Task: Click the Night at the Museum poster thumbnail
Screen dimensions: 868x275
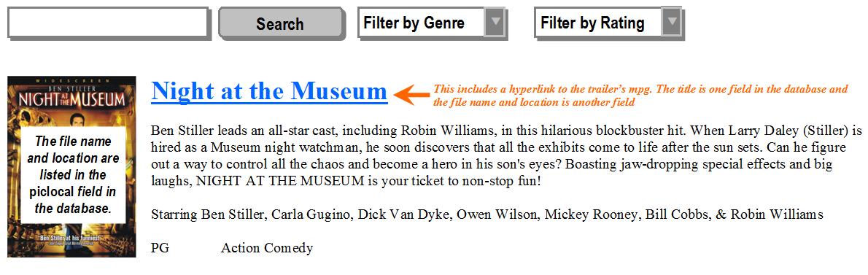Action: [71, 166]
